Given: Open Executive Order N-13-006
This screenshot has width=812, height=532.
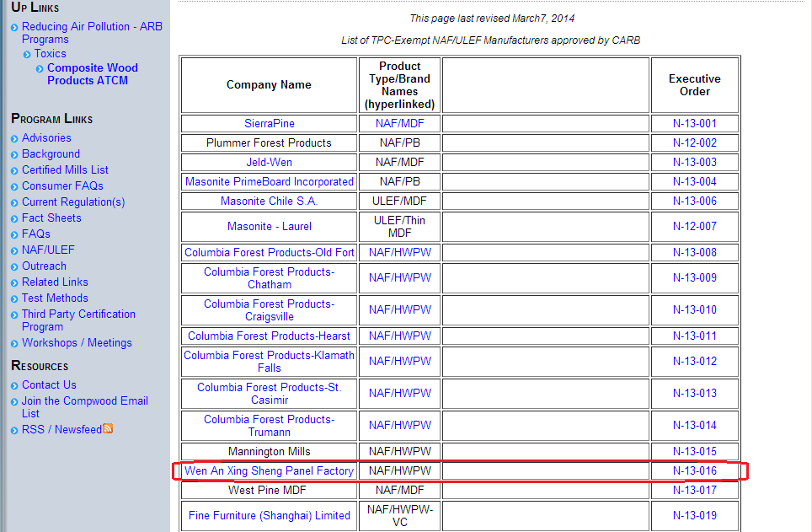Looking at the screenshot, I should tap(694, 202).
